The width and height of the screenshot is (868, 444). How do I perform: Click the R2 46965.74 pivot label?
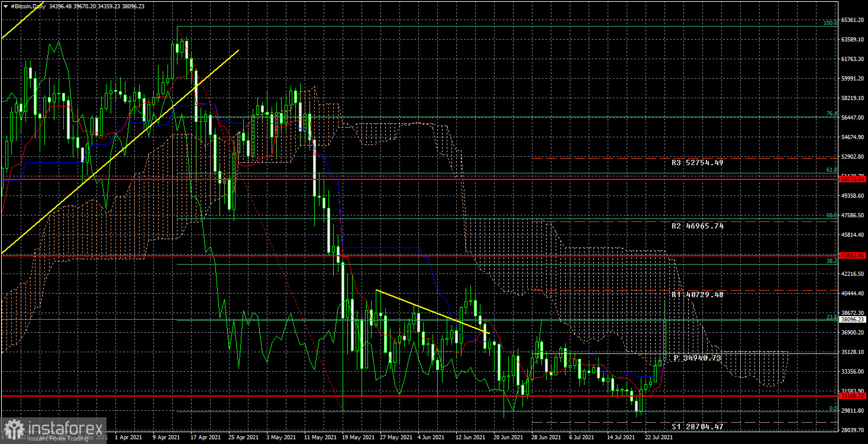[697, 226]
